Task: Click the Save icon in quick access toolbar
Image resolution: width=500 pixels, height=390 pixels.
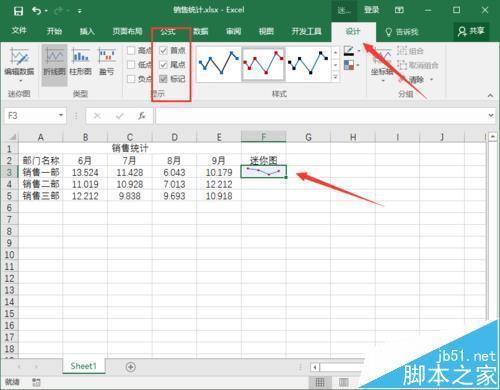Action: pos(18,11)
